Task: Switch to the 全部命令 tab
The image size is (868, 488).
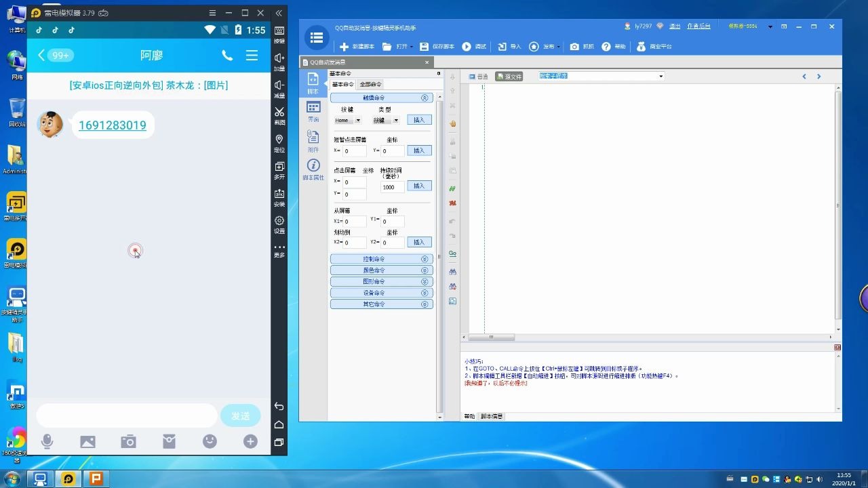Action: coord(370,85)
